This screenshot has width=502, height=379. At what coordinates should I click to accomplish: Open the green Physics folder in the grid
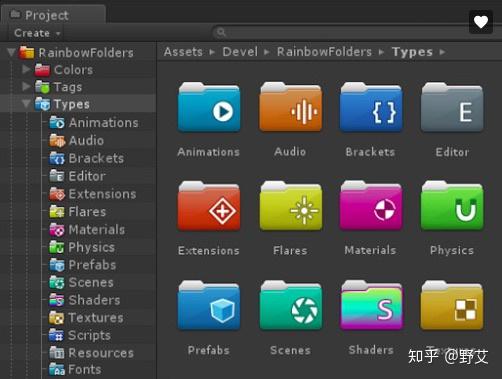[x=452, y=206]
